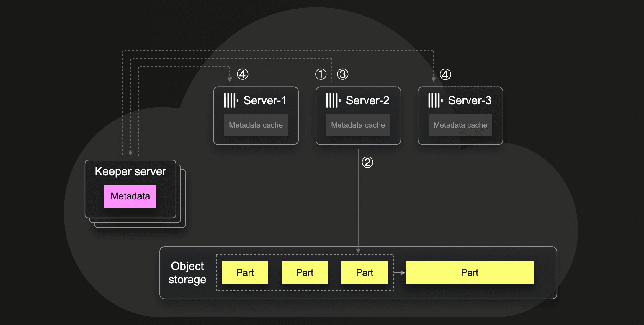
Task: Click Server-2's Metadata cache box
Action: [358, 125]
